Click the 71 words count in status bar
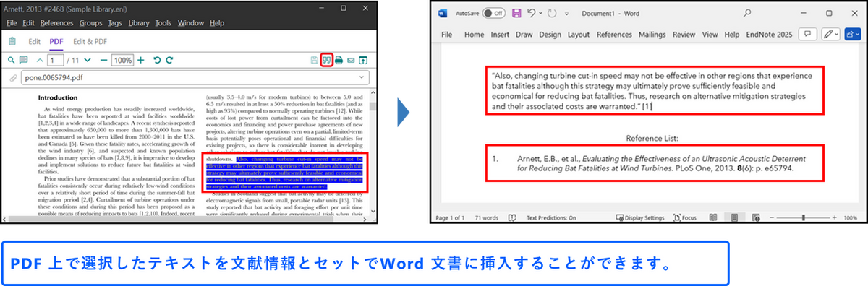Image resolution: width=868 pixels, height=286 pixels. (x=486, y=217)
